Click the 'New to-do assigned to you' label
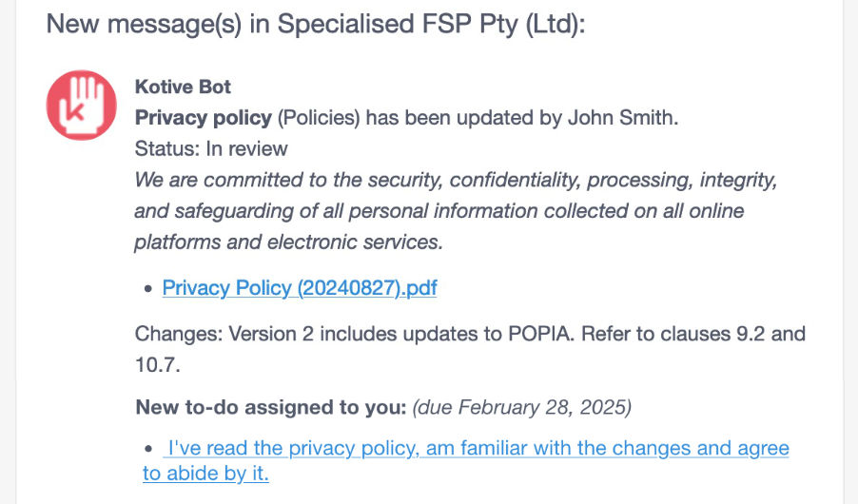Viewport: 858px width, 504px height. coord(270,407)
